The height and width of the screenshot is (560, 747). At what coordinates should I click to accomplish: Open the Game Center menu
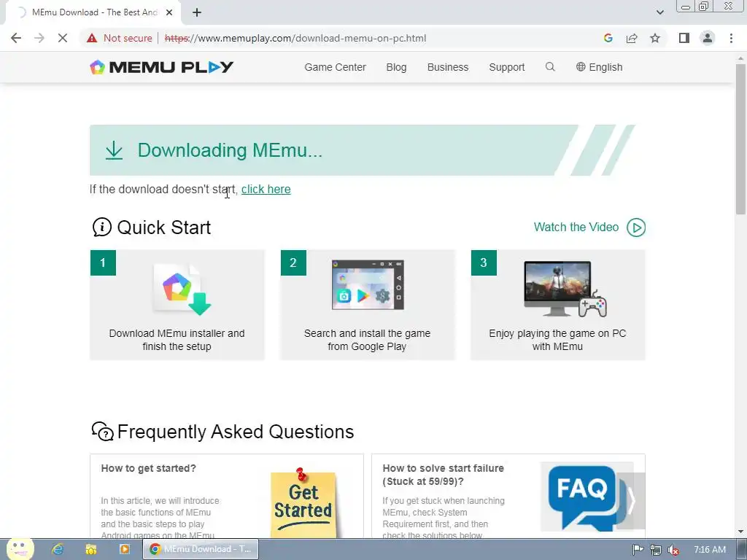(335, 67)
